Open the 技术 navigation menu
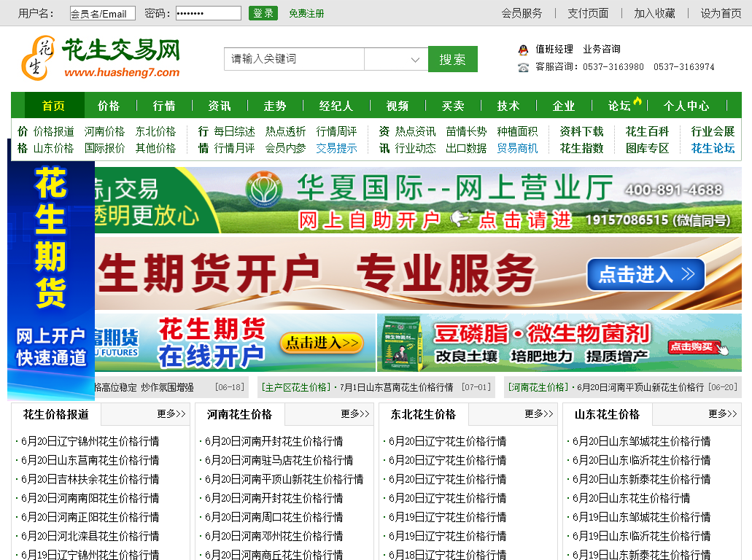Viewport: 752px width, 560px height. coord(508,106)
